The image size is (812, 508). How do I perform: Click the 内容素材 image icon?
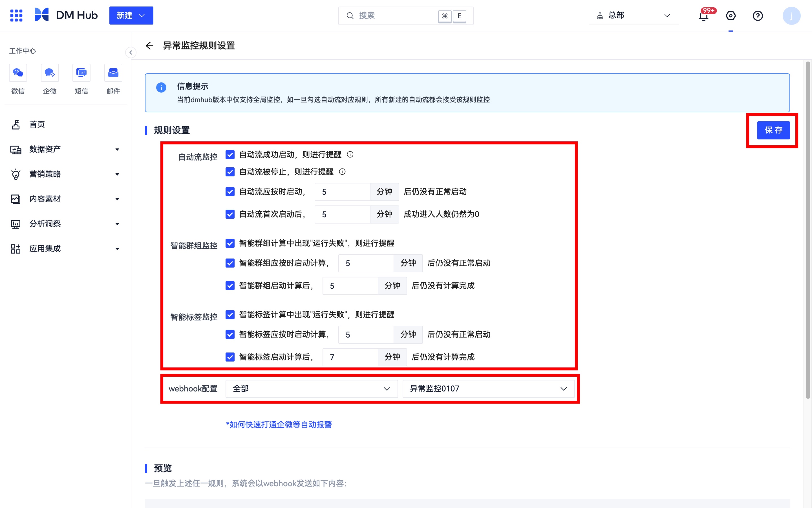click(16, 199)
